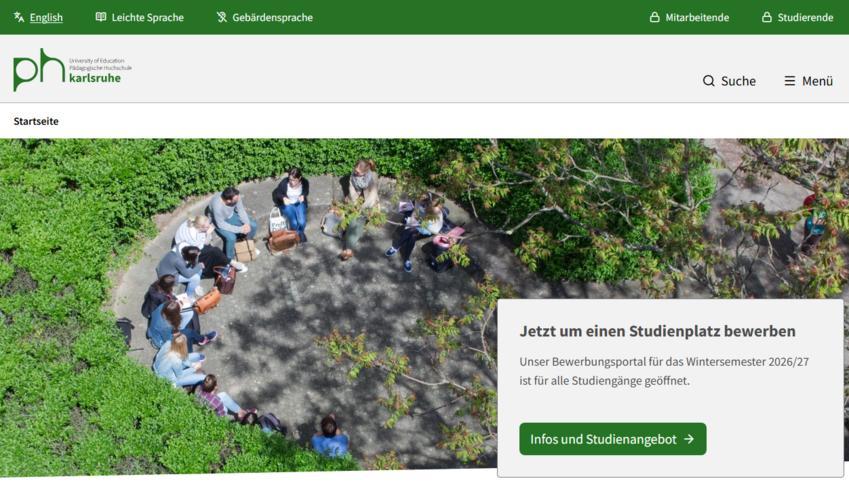Click the Bewerbungsportal Wintersemester 2026/27 text
This screenshot has height=500, width=849.
(x=664, y=371)
